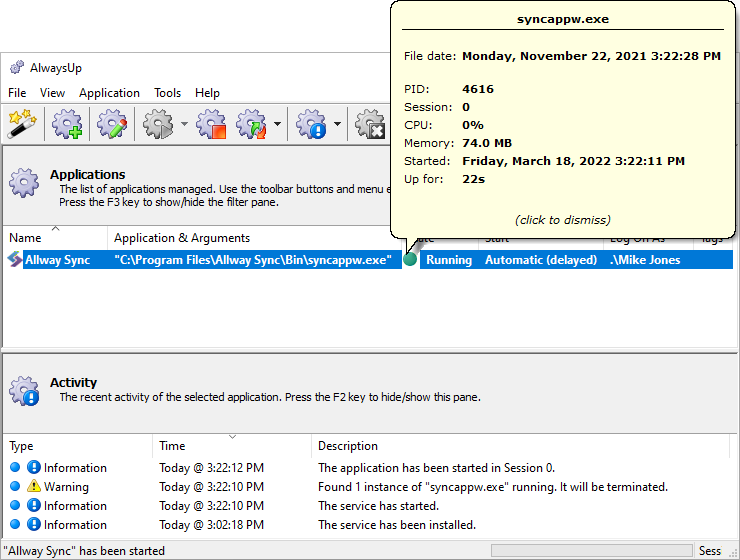Click status bar text 'Allway Sync has been started'
This screenshot has width=740, height=560.
click(x=84, y=551)
